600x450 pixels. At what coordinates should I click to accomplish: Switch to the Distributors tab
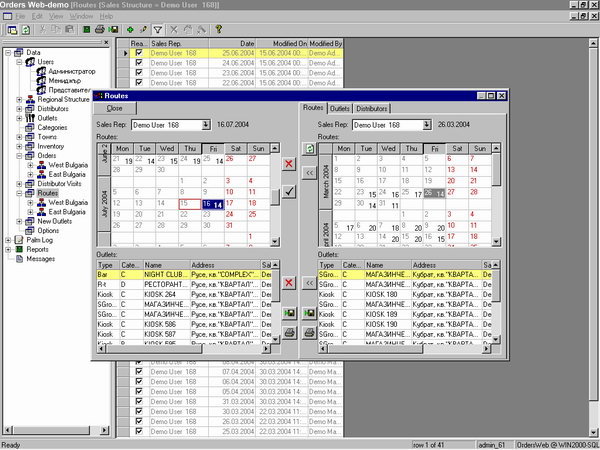(x=372, y=108)
